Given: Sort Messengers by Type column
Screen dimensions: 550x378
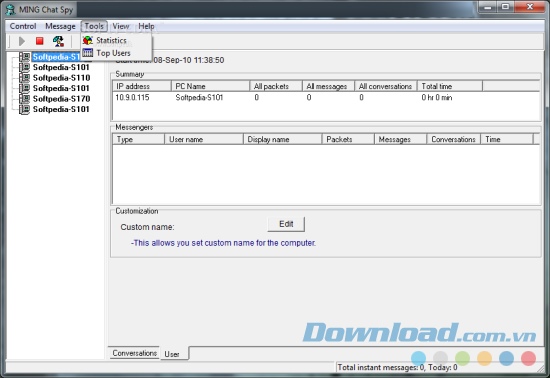Looking at the screenshot, I should click(139, 139).
